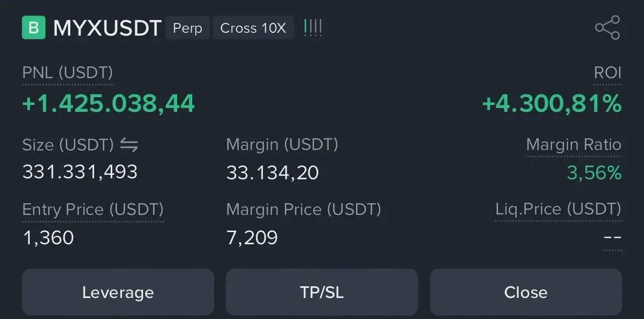Tap the Margin Ratio label

574,144
